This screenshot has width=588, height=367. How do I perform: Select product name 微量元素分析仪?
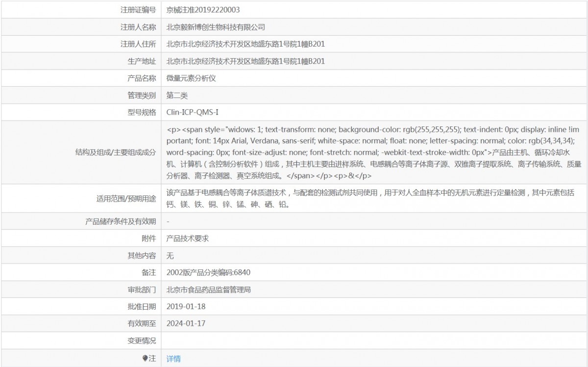[x=191, y=78]
